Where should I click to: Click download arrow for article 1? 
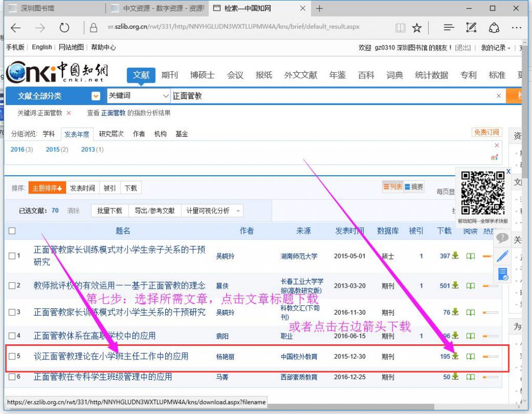coord(456,255)
